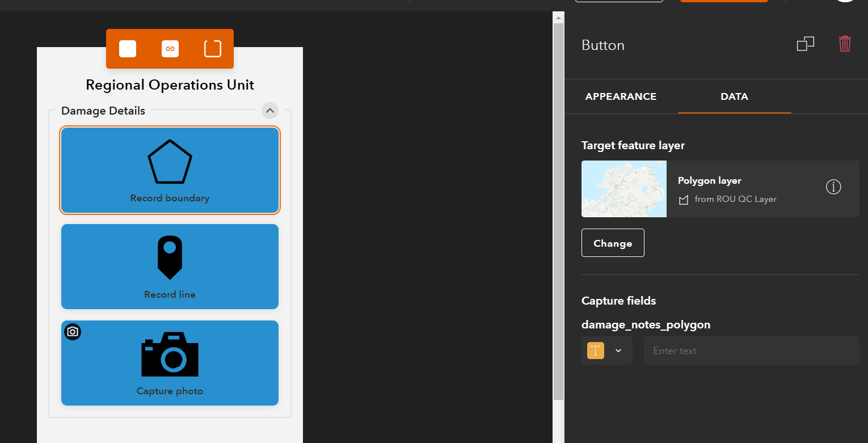868x443 pixels.
Task: Collapse the Damage Details group
Action: pos(269,111)
